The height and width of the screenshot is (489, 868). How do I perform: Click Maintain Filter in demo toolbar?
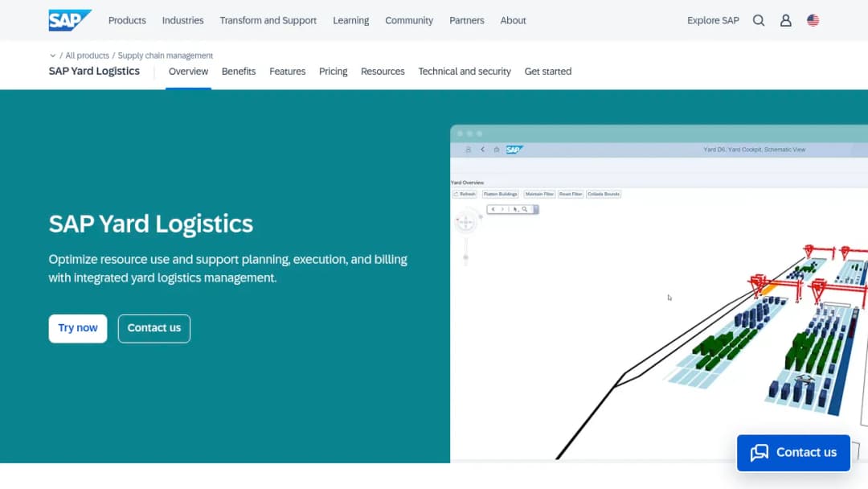[x=539, y=195]
